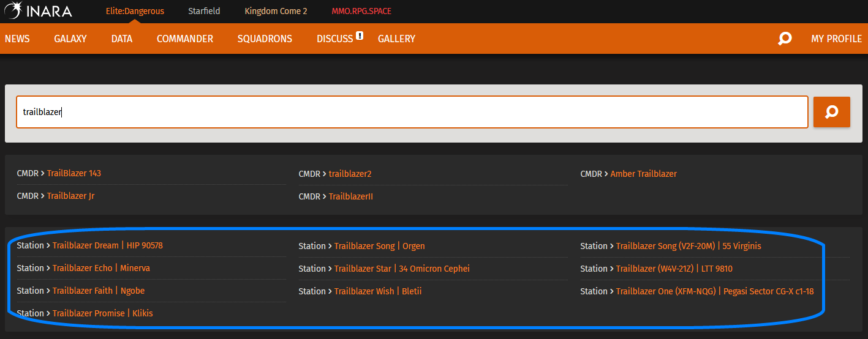Open the Commander menu

click(x=185, y=39)
